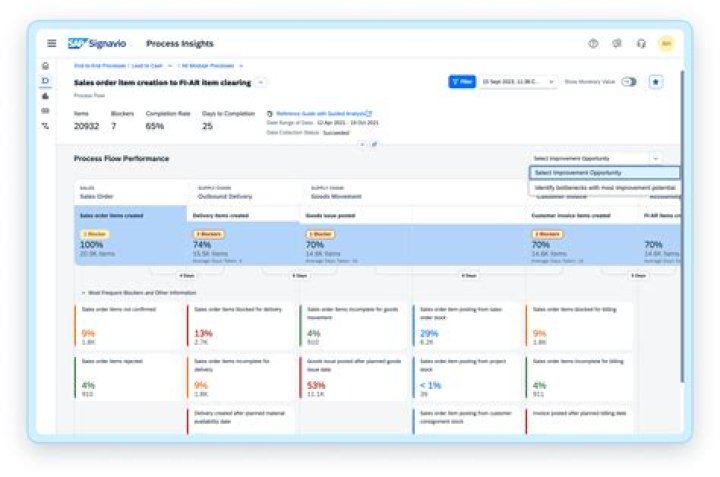Click the Blocker badge under Goods issue posted
The height and width of the screenshot is (477, 720).
click(320, 234)
